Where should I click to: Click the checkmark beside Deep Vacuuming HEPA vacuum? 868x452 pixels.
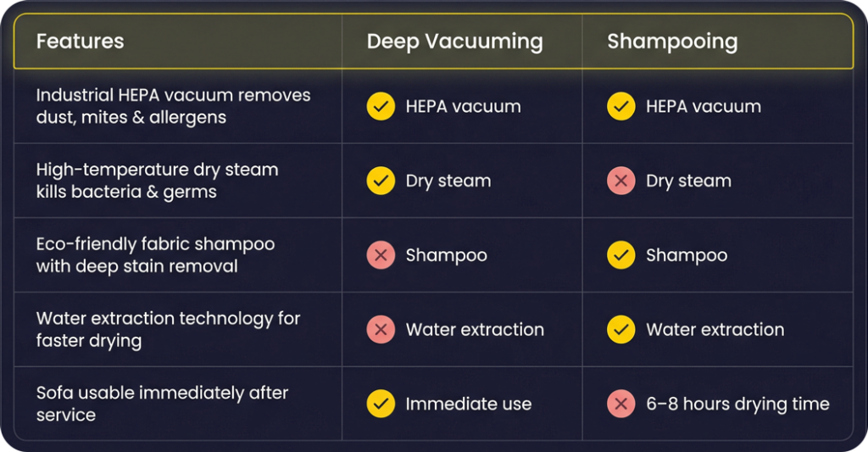coord(381,106)
